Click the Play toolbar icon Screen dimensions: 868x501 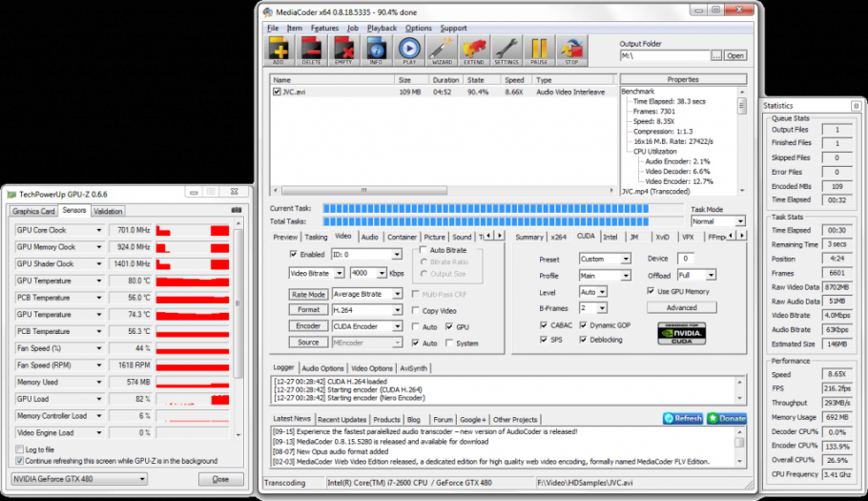coord(409,51)
